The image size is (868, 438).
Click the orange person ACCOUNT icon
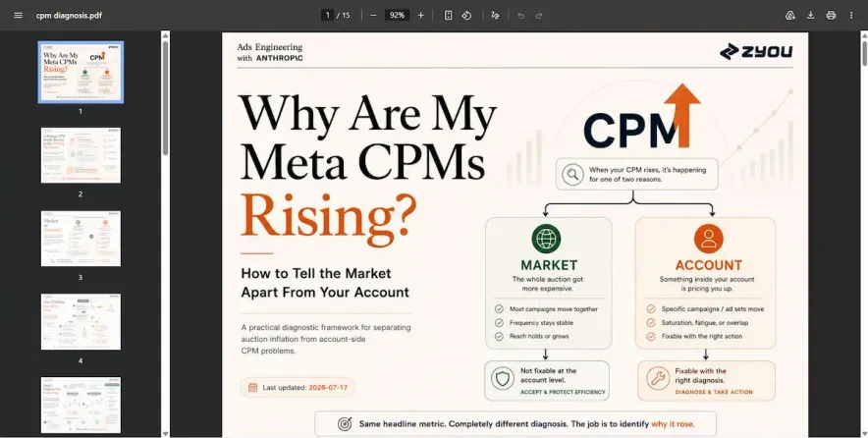tap(709, 239)
